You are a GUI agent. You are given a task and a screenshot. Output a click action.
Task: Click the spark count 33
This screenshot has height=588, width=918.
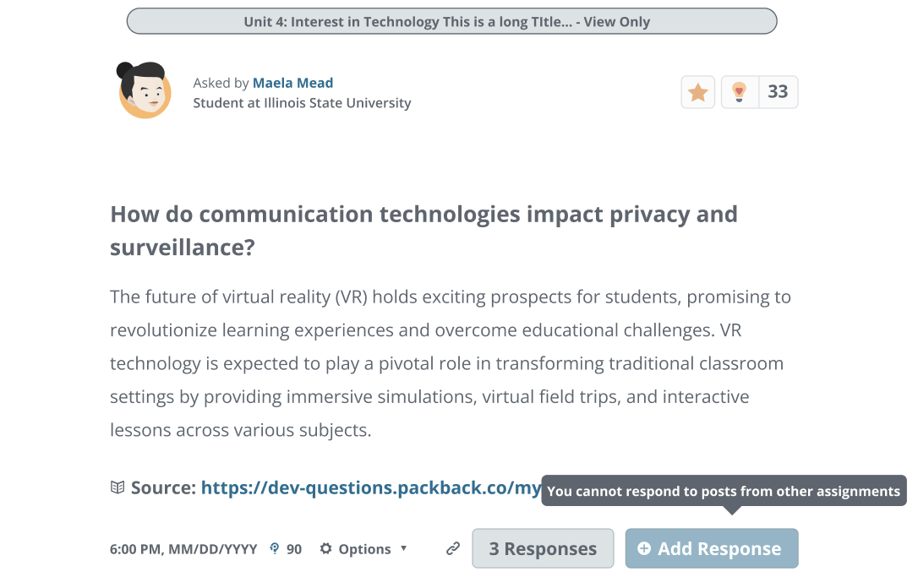tap(778, 92)
